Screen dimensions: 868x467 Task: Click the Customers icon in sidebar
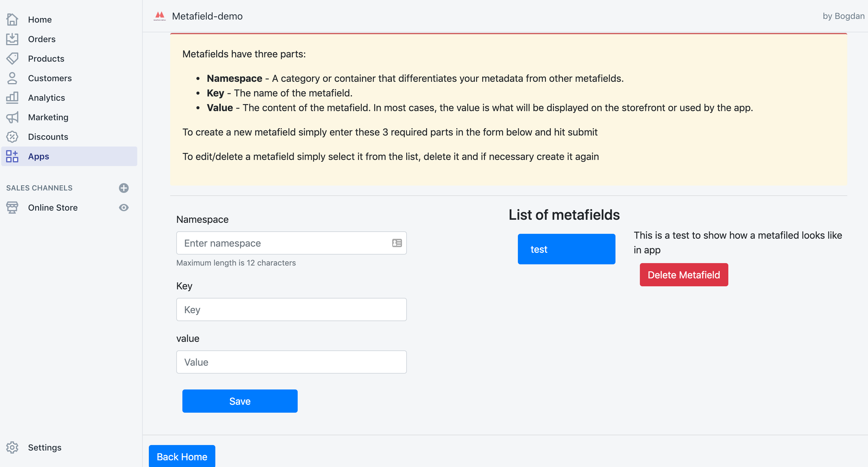[x=12, y=78]
